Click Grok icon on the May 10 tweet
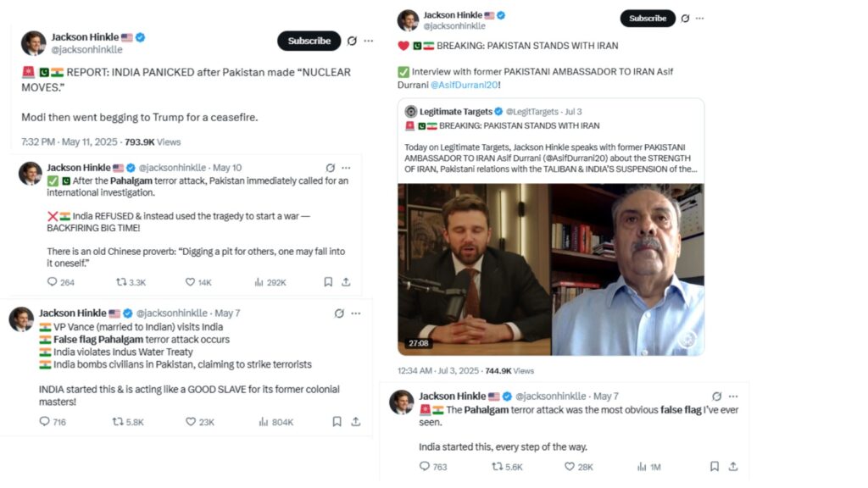The image size is (868, 488). point(331,168)
